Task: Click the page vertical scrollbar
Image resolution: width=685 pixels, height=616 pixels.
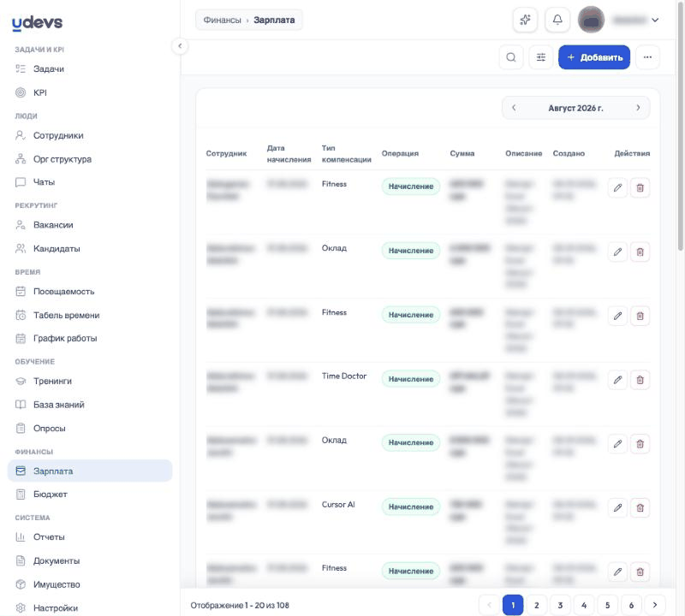Action: pyautogui.click(x=680, y=127)
